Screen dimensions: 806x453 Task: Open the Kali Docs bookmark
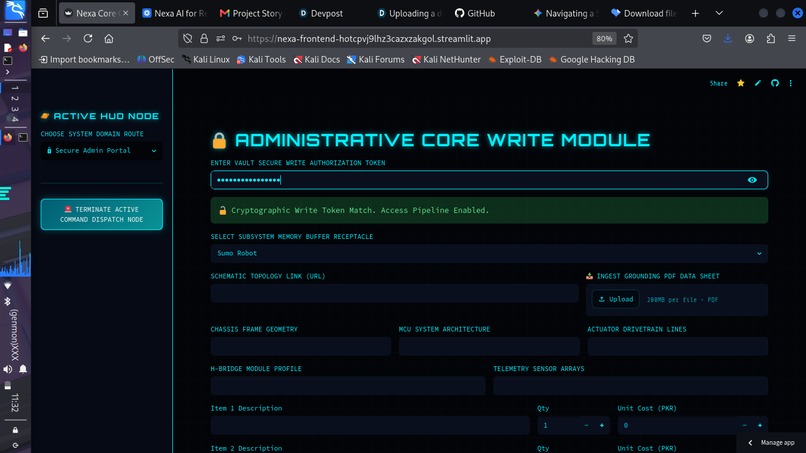pyautogui.click(x=317, y=60)
